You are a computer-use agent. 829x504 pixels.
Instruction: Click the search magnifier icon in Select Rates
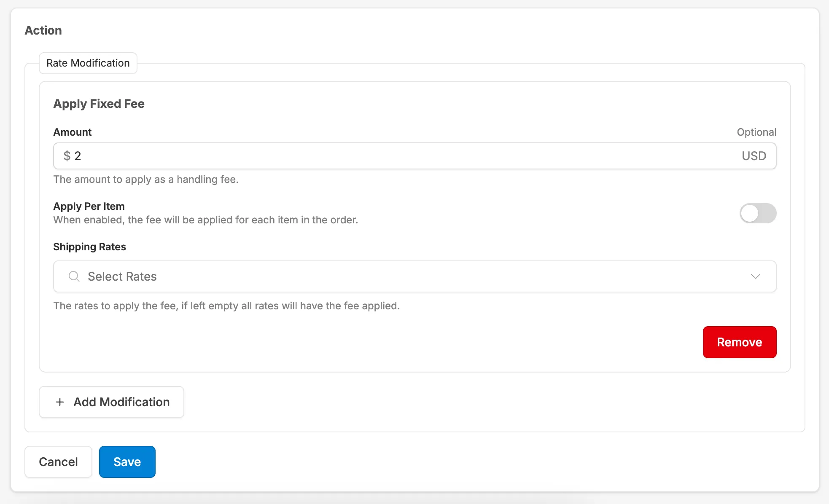tap(74, 276)
